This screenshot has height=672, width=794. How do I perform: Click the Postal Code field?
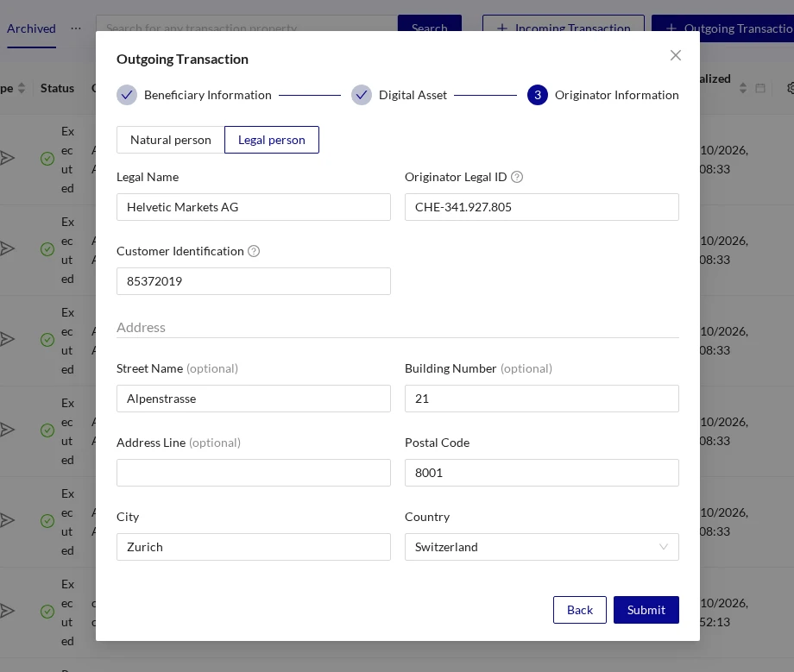click(x=541, y=473)
